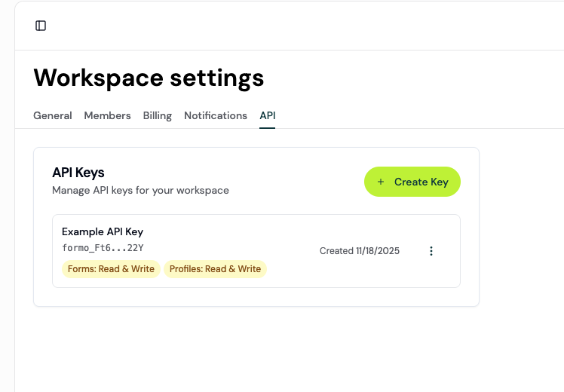
Task: Click the Forms: Read & Write badge
Action: pos(111,269)
